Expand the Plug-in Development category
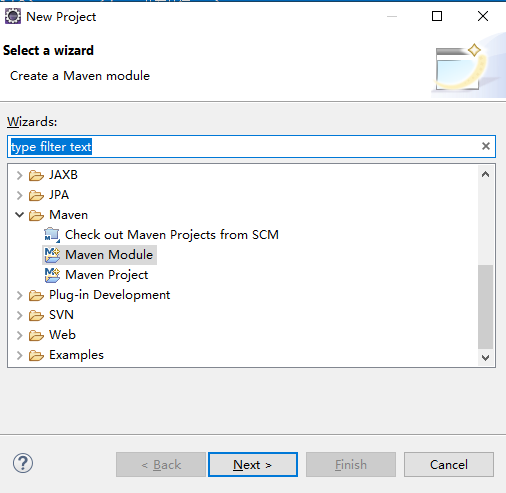Image resolution: width=506 pixels, height=493 pixels. [x=20, y=295]
